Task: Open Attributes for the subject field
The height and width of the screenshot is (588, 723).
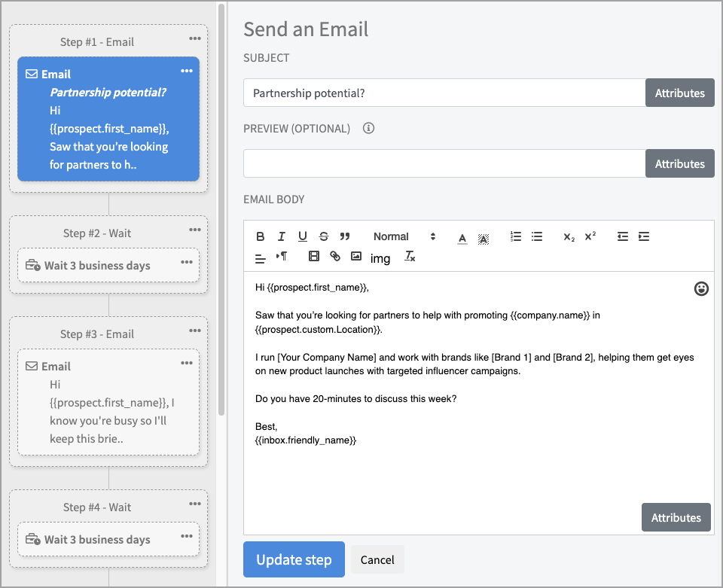Action: (679, 93)
